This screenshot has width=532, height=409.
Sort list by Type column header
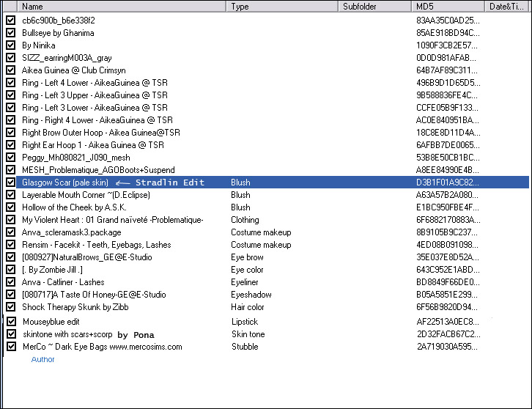tap(282, 6)
